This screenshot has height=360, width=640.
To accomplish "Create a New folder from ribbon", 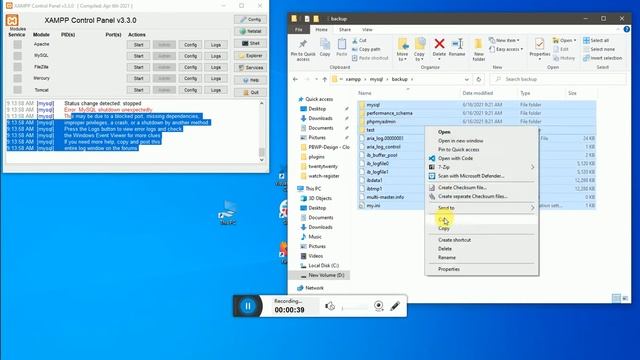I will [x=478, y=50].
